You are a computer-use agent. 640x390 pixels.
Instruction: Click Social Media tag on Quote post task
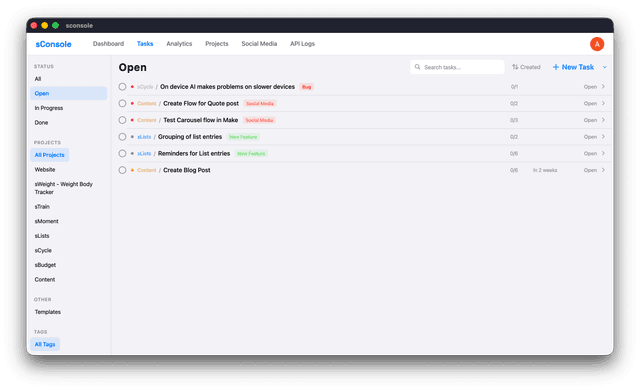260,104
